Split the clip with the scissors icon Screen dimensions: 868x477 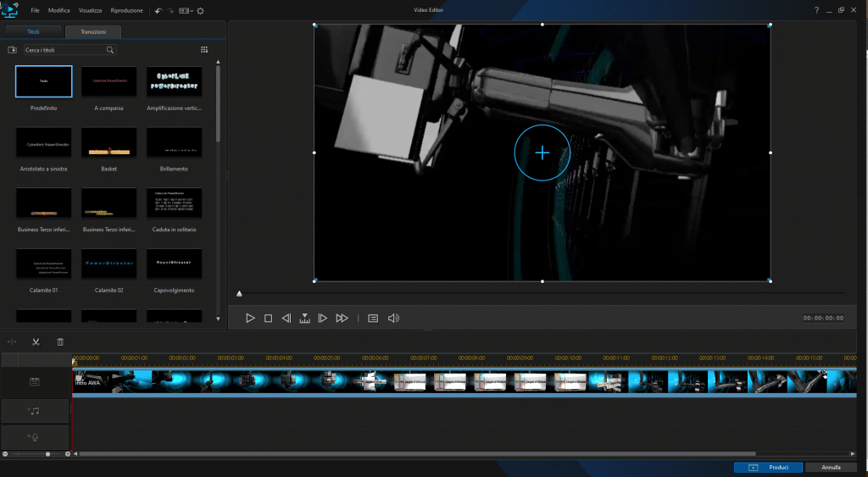pyautogui.click(x=36, y=342)
